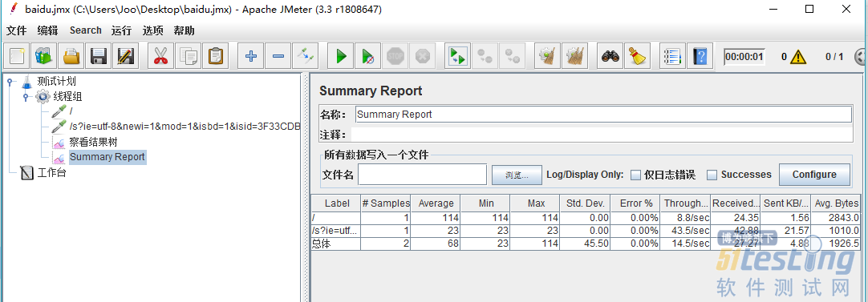Select 线程组 in the tree
Viewport: 868px width, 302px height.
(x=67, y=97)
